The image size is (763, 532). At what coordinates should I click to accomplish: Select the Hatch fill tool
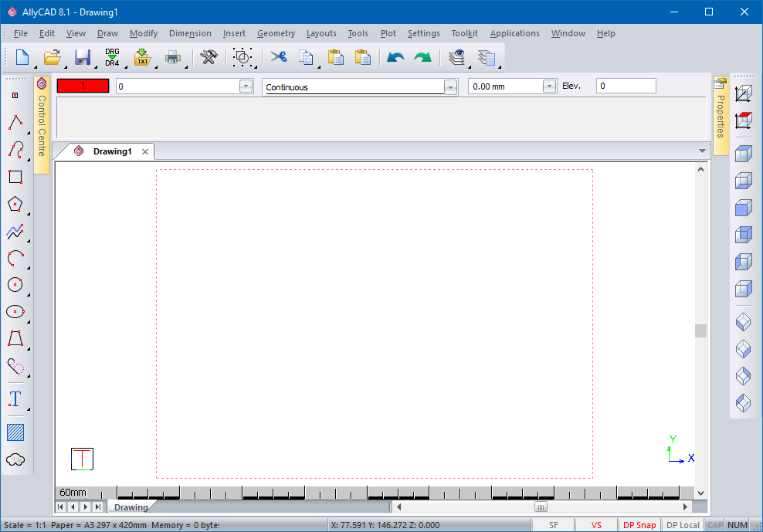coord(15,432)
